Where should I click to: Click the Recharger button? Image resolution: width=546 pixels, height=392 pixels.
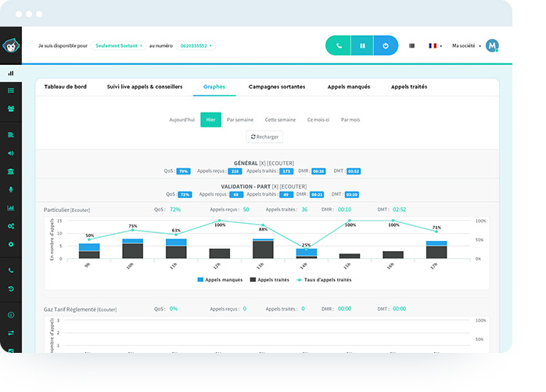(264, 137)
